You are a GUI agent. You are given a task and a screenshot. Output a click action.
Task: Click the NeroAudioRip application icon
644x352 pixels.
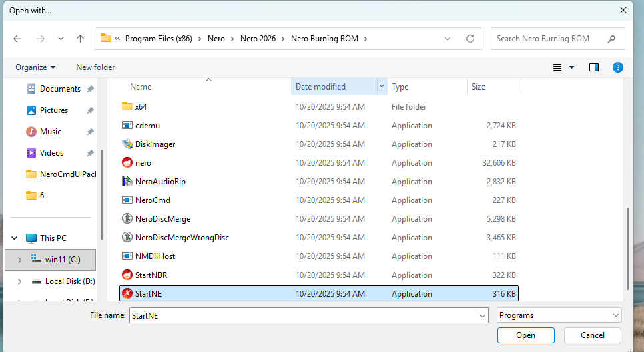127,182
